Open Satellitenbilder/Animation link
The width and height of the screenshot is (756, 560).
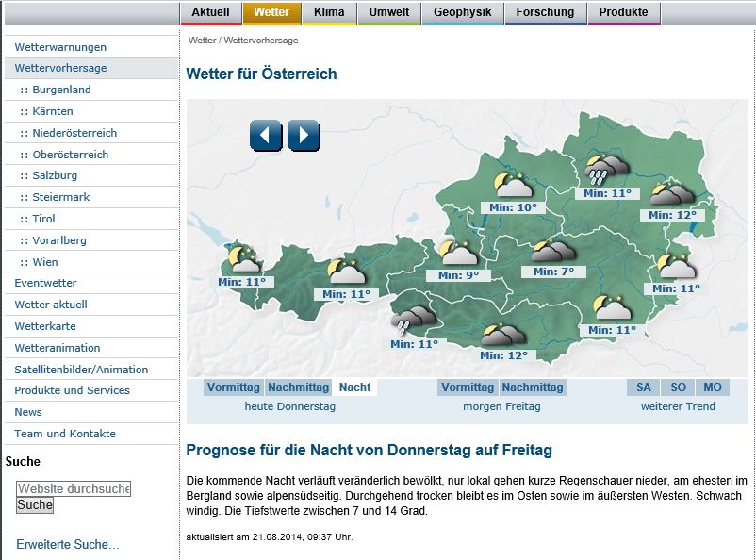81,370
